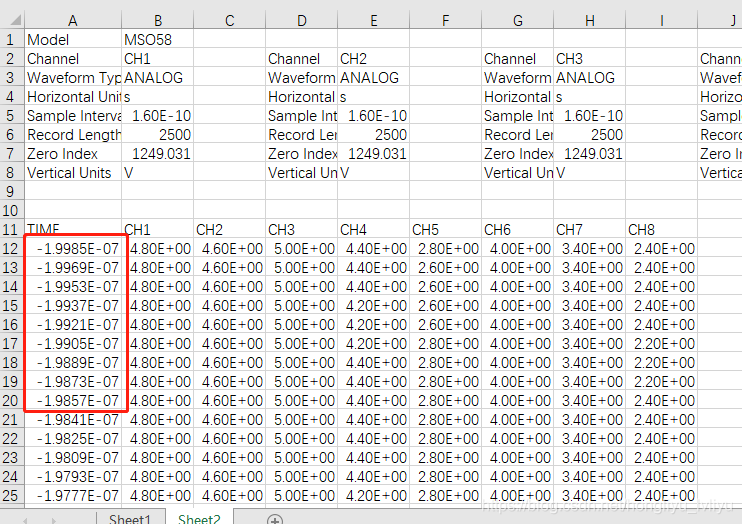Click '2.80E+00' in row 12
Image resolution: width=742 pixels, height=524 pixels.
pyautogui.click(x=445, y=249)
